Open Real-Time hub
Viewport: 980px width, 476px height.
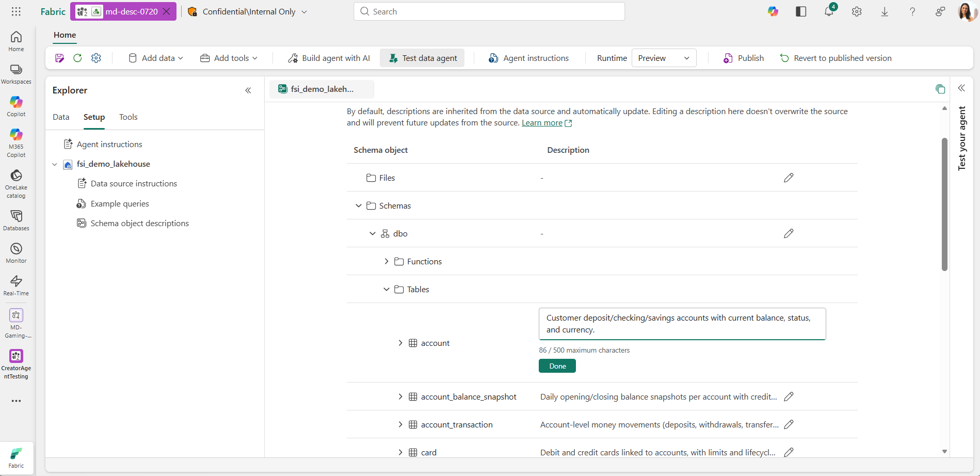coord(16,285)
